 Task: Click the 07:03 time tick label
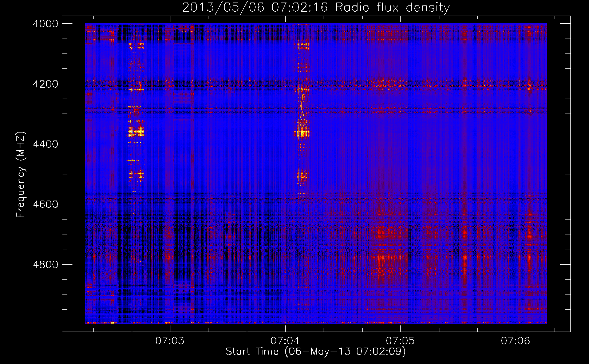point(170,341)
